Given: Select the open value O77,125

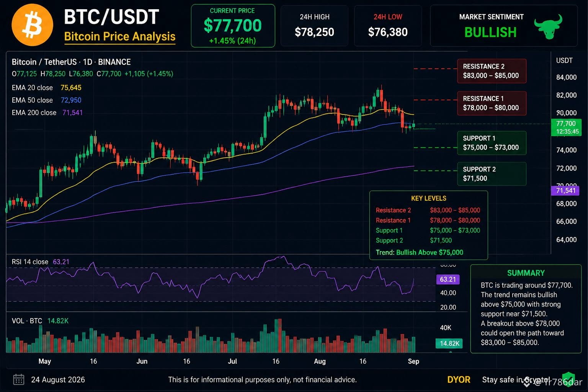Looking at the screenshot, I should point(24,74).
